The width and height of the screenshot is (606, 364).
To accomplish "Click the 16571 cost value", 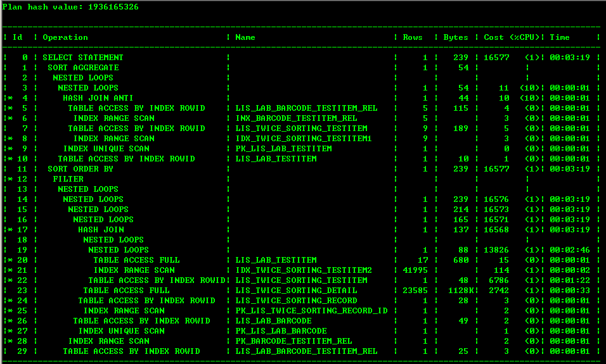I will click(x=496, y=219).
